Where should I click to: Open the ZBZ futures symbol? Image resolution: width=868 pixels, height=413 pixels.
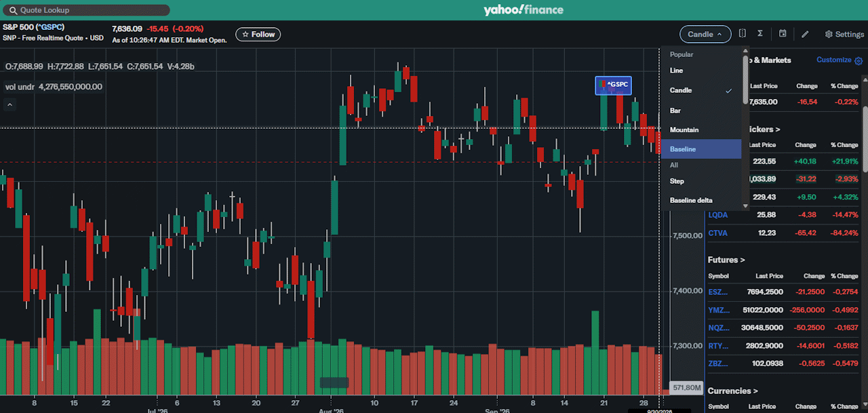(x=718, y=363)
